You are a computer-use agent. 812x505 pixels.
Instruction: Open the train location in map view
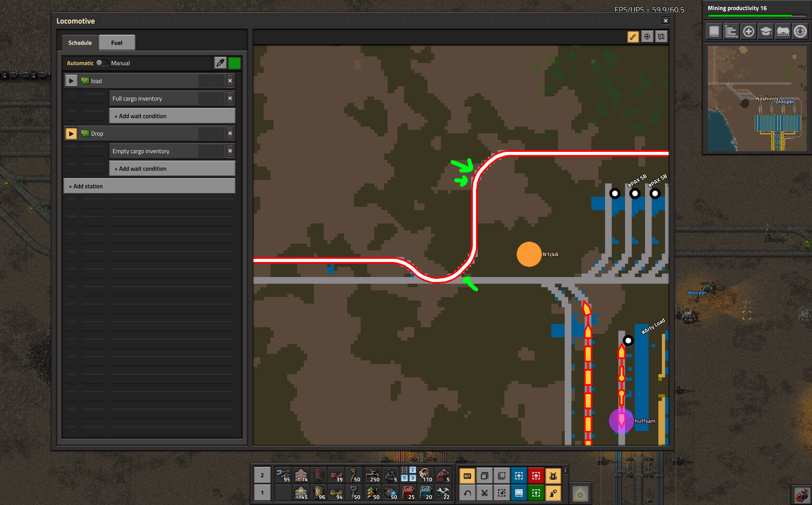(x=661, y=36)
